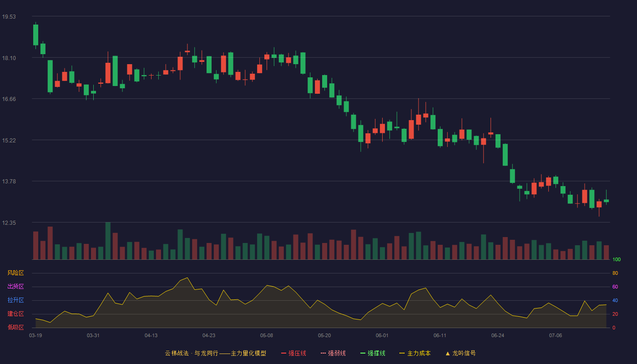
Task: Select the 建仓区 zone label
Action: pos(15,314)
